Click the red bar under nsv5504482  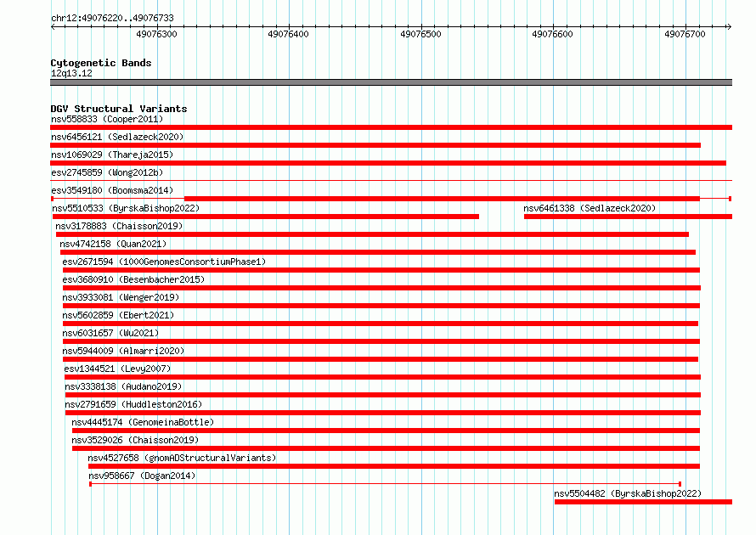643,502
